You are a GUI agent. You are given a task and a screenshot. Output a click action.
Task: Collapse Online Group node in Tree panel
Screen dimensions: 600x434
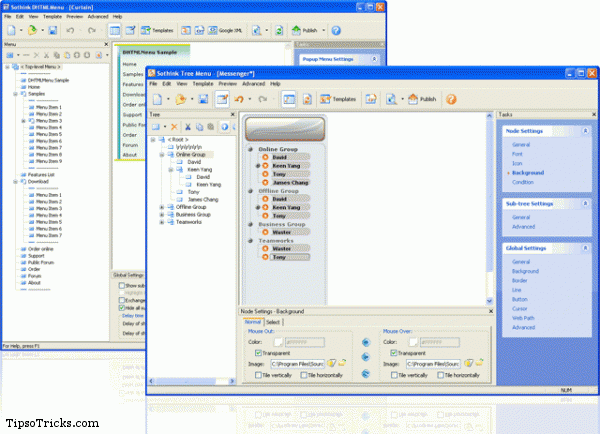tap(162, 155)
